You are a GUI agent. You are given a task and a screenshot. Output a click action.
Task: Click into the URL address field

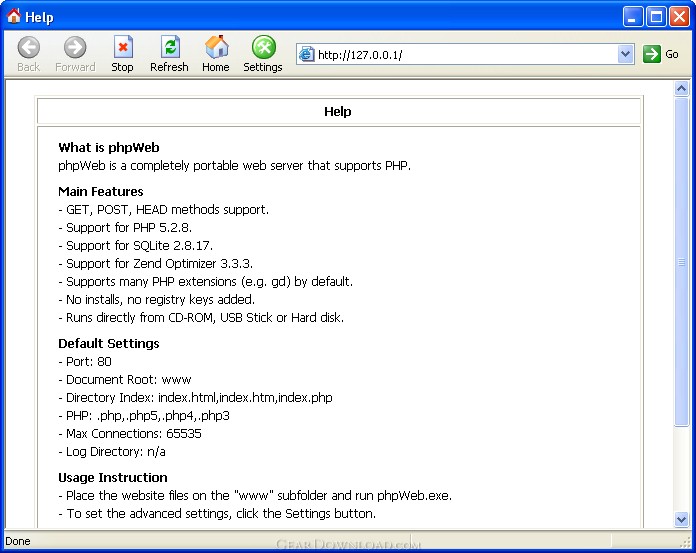(x=465, y=54)
